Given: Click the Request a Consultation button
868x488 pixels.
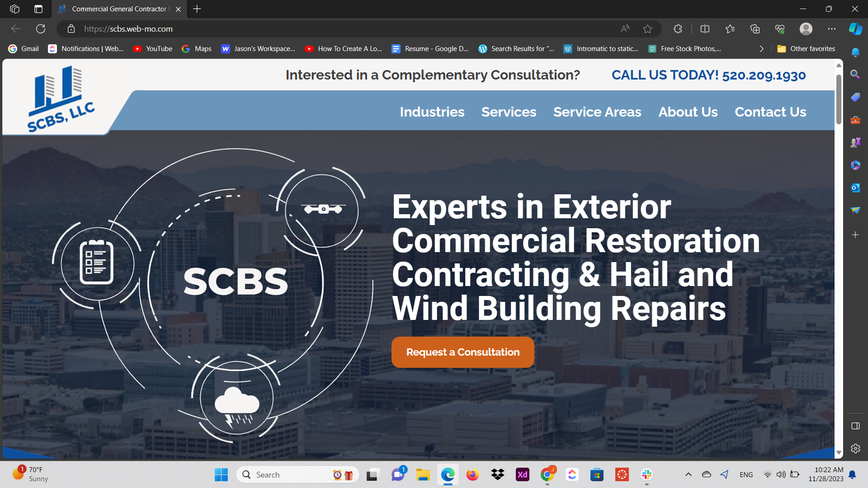Looking at the screenshot, I should 462,352.
